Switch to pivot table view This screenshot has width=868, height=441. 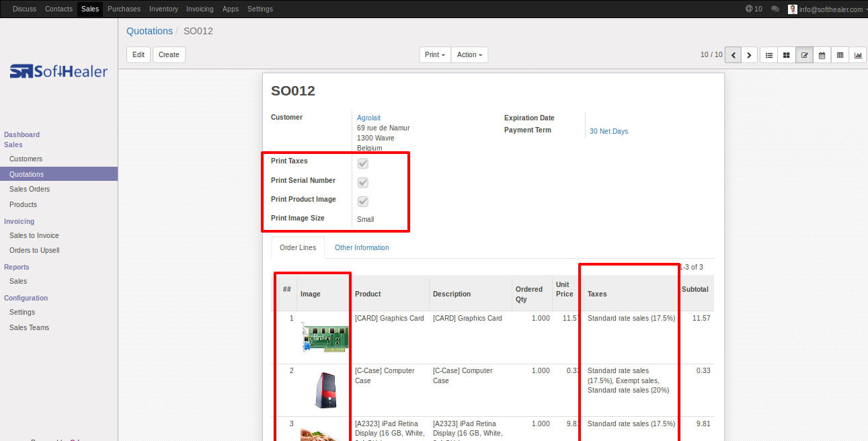coord(840,55)
